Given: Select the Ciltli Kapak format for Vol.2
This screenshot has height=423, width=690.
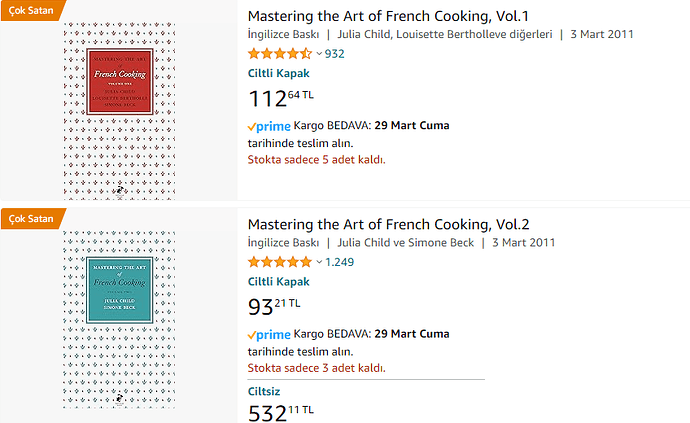Looking at the screenshot, I should [279, 281].
